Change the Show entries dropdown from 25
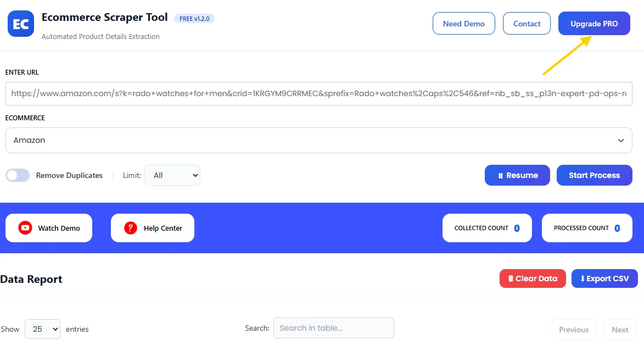 [x=42, y=328]
